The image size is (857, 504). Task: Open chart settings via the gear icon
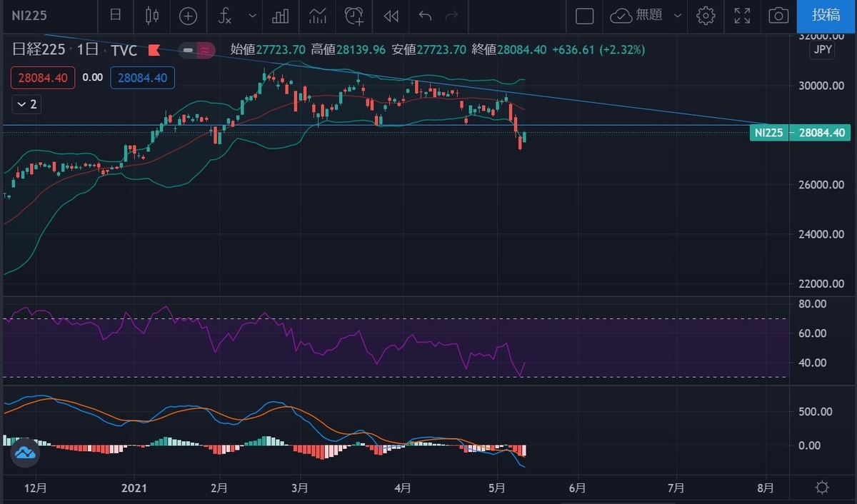tap(706, 16)
